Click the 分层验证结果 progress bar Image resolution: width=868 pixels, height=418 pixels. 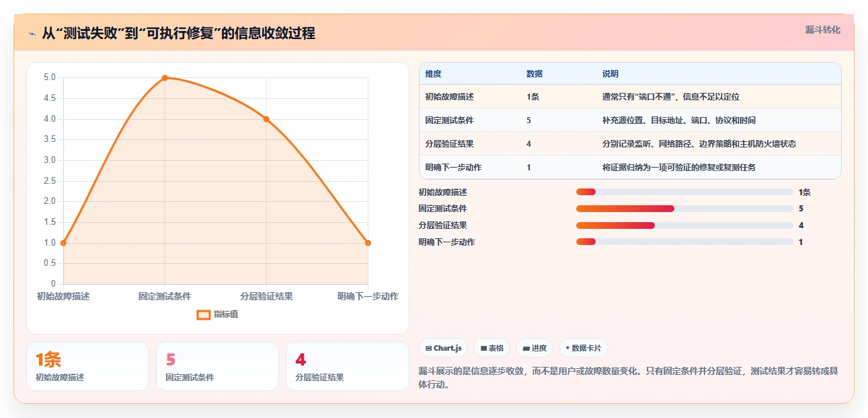pos(684,225)
